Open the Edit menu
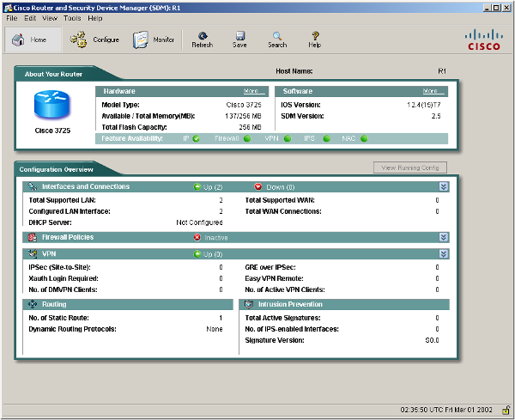 tap(30, 18)
